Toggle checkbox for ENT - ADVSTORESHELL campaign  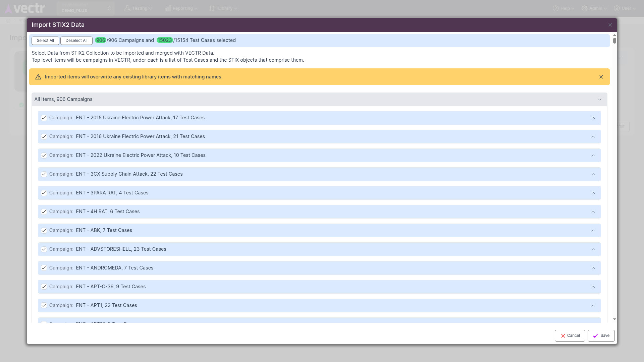pyautogui.click(x=44, y=249)
